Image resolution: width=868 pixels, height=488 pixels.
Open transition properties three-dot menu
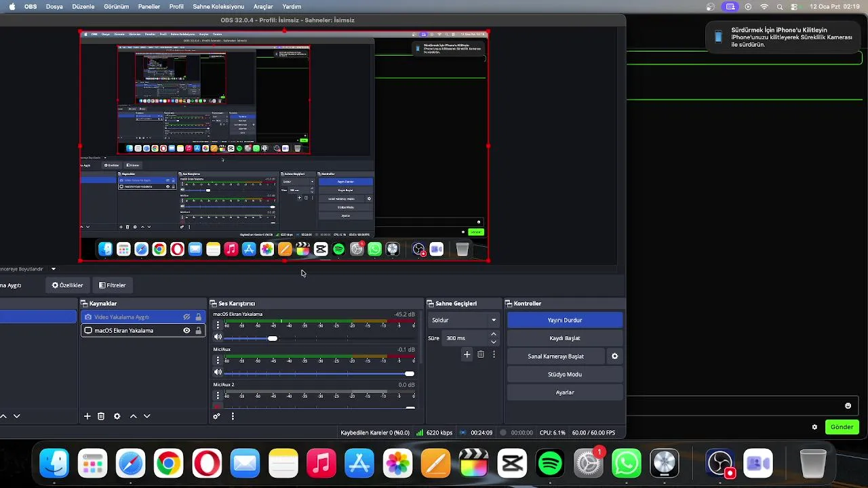(494, 354)
